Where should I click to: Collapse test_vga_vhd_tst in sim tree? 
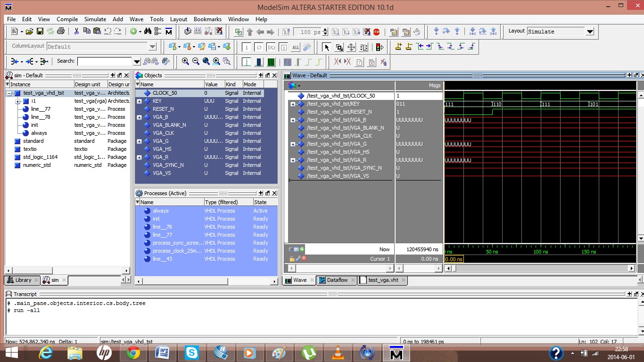pyautogui.click(x=9, y=93)
